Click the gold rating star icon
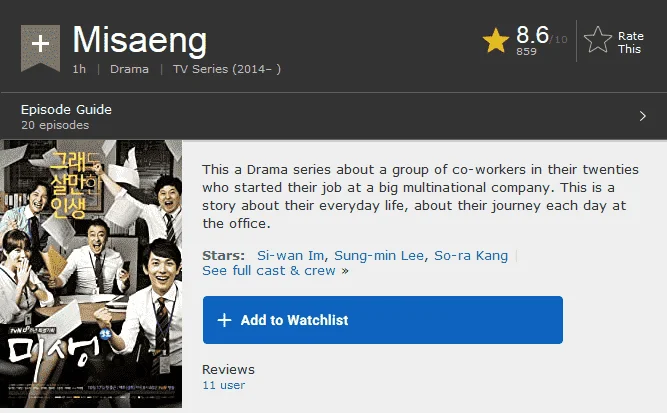 point(496,41)
